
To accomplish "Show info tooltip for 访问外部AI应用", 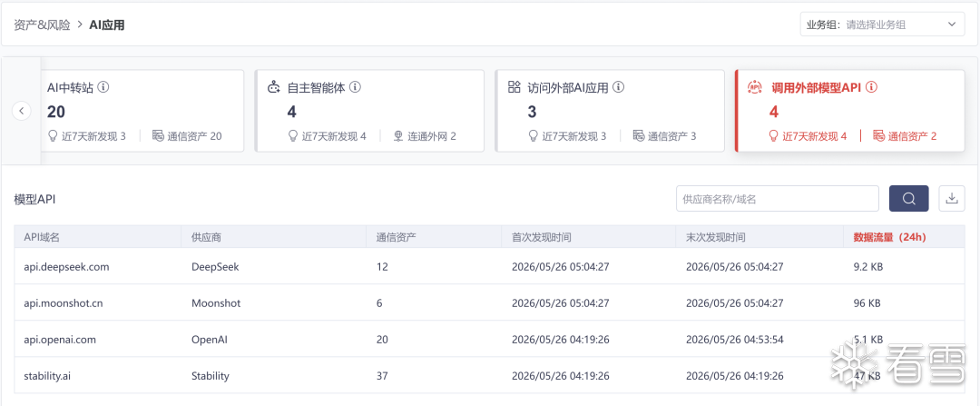I will pyautogui.click(x=618, y=87).
